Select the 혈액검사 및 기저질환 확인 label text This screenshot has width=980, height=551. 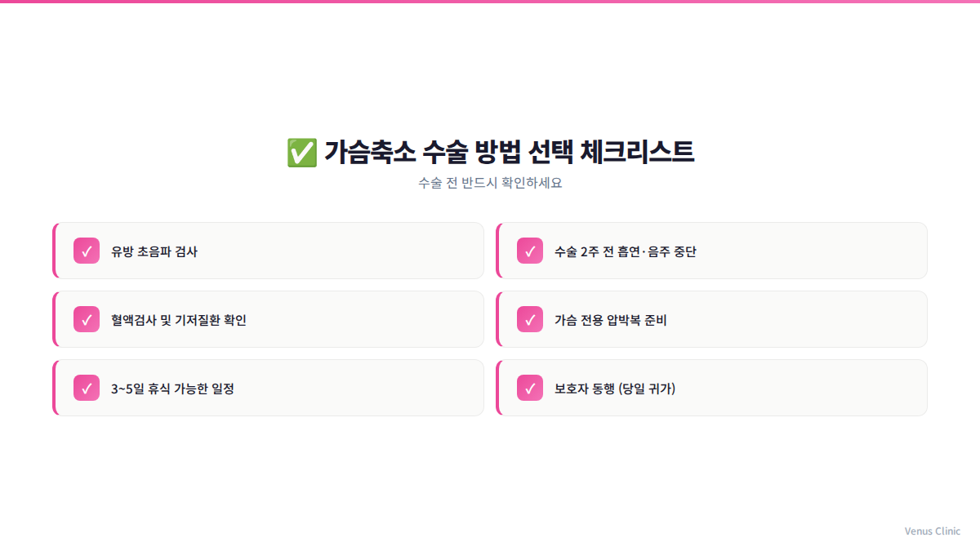click(x=179, y=320)
